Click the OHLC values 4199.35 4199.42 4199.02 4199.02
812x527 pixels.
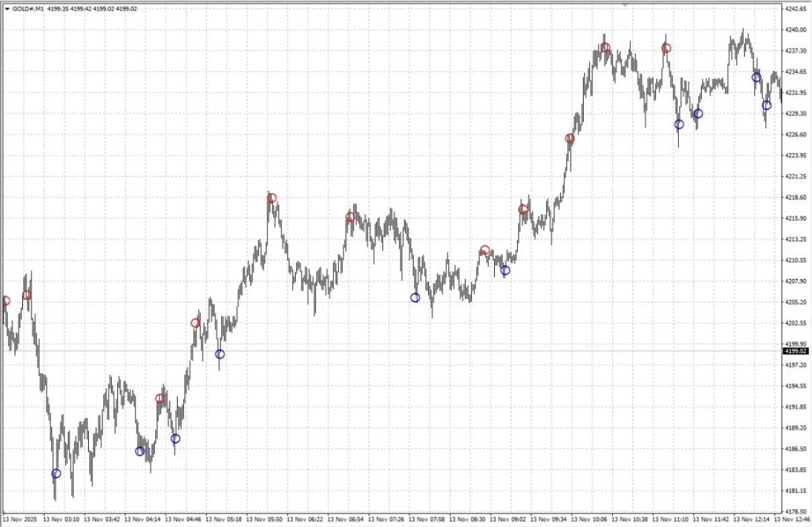[93, 9]
